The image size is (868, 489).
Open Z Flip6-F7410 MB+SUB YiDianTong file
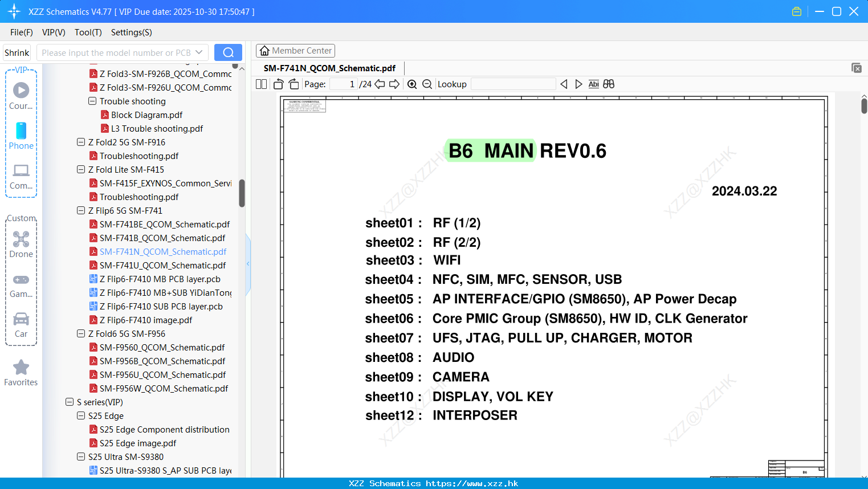pos(165,292)
